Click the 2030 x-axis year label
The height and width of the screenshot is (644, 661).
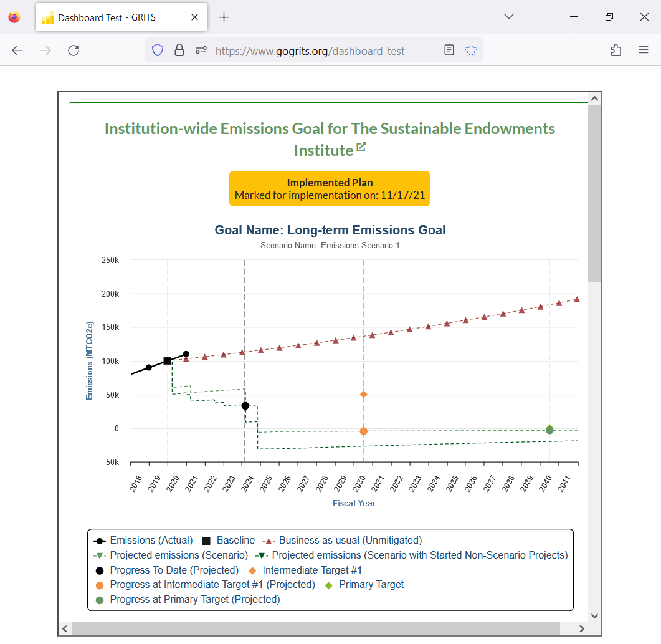click(x=359, y=483)
